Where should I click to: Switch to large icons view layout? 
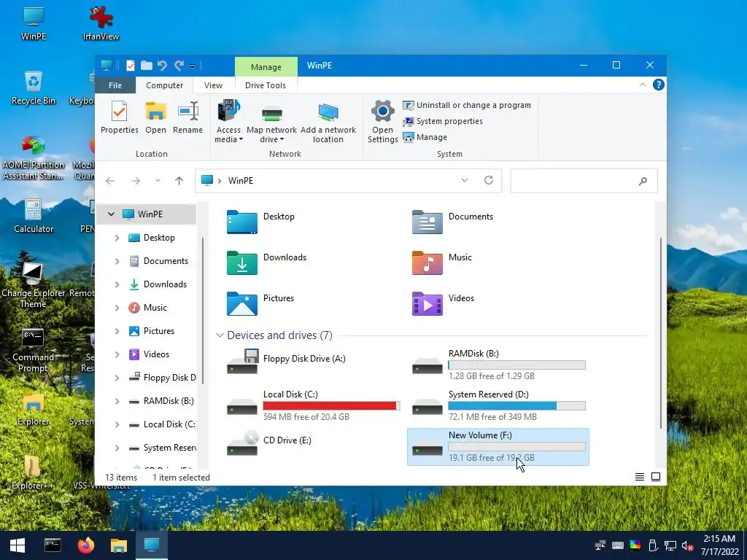tap(656, 477)
